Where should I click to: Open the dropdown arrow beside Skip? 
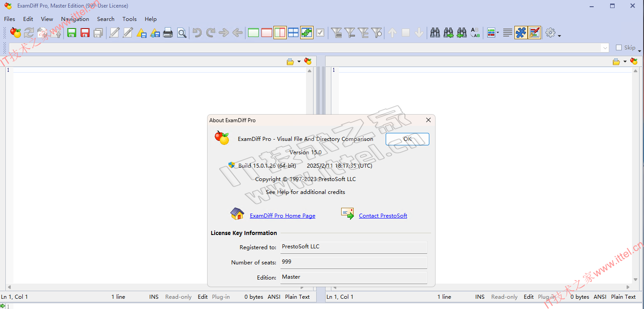coord(640,50)
